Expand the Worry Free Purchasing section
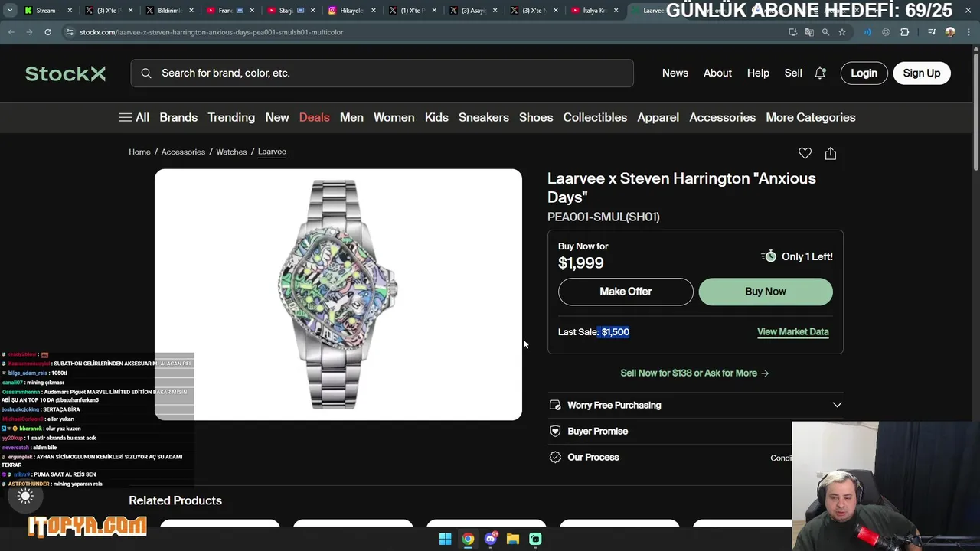Screen dimensions: 980x551 695,405
